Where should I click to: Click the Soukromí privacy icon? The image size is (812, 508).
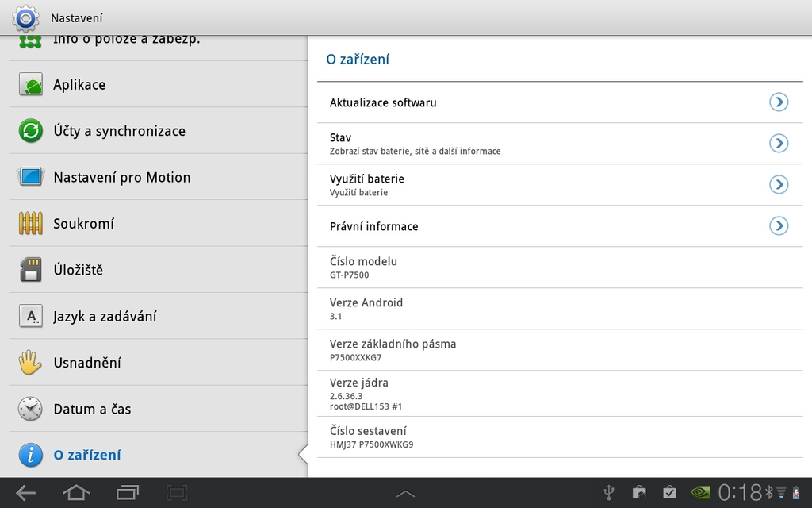click(x=30, y=223)
